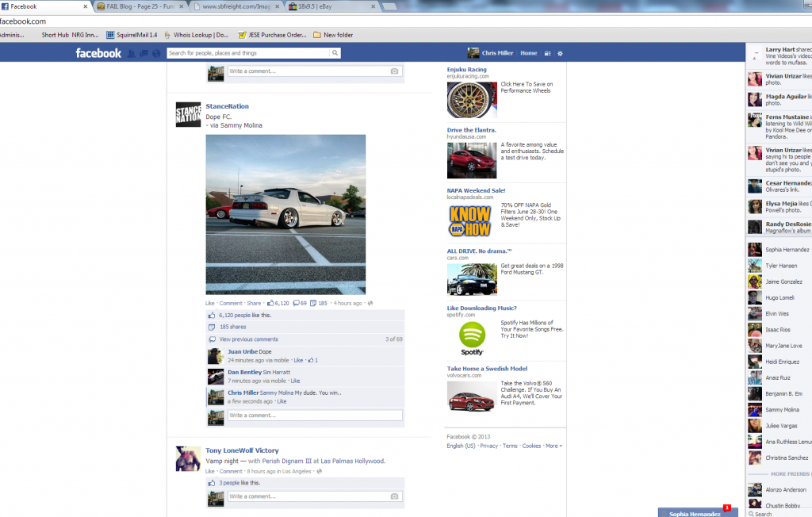The height and width of the screenshot is (517, 812).
Task: Click the thumbs-up 6,120 likes count icon
Action: [270, 303]
